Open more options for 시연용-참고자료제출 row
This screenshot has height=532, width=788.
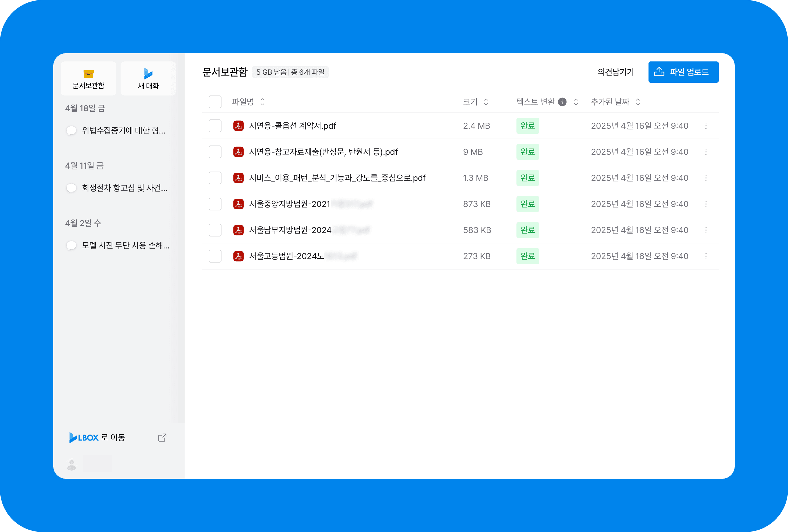point(706,152)
